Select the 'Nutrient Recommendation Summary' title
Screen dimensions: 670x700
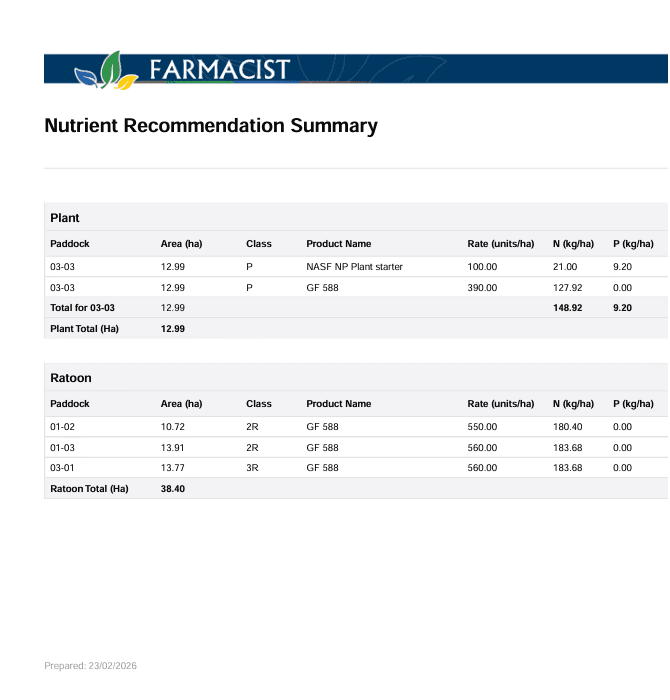coord(211,126)
